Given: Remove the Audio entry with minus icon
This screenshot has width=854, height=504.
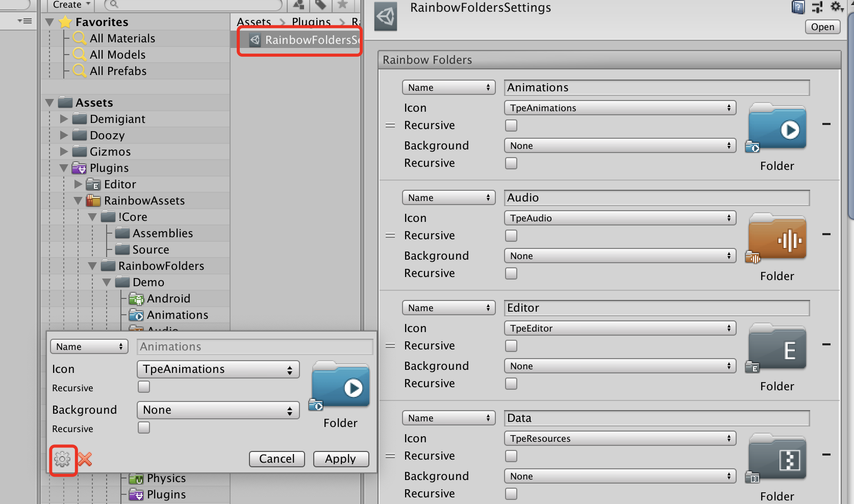Looking at the screenshot, I should click(x=826, y=234).
